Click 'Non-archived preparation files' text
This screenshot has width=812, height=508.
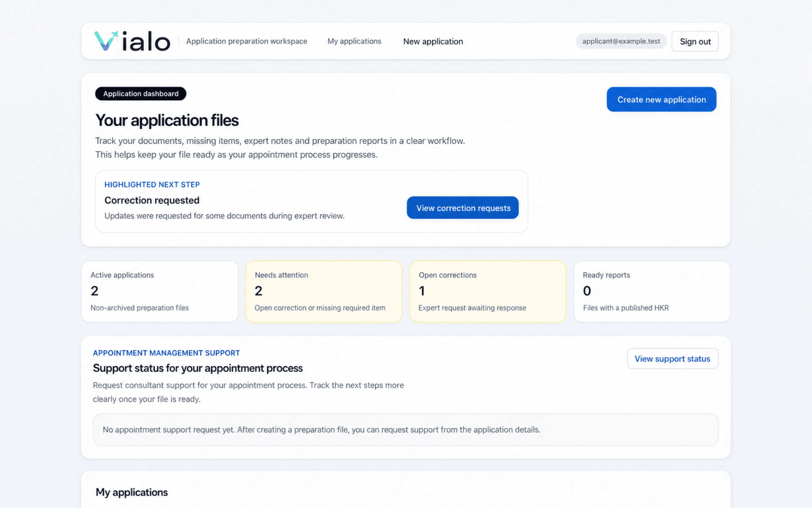(140, 308)
